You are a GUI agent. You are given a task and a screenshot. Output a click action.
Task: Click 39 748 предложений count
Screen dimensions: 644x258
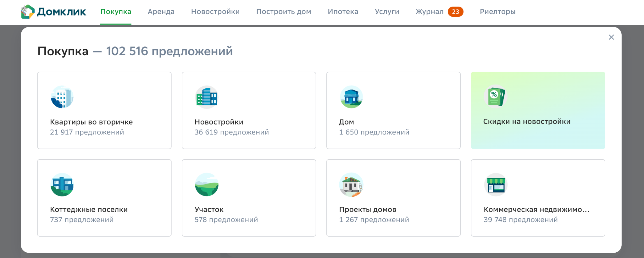[x=520, y=220]
